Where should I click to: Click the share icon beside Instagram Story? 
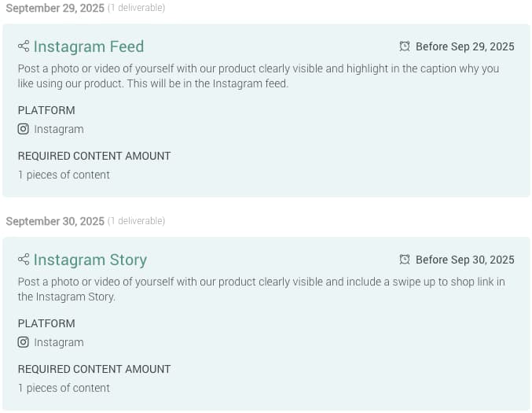point(24,260)
